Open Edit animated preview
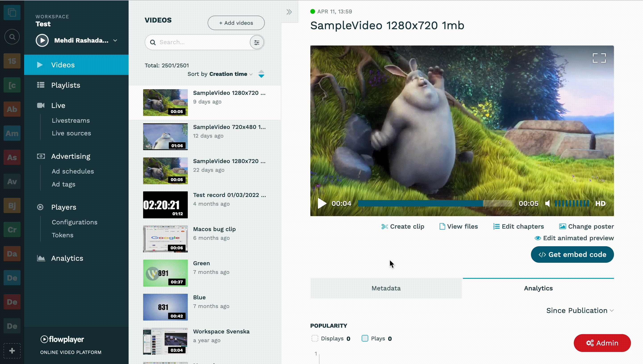643x364 pixels. click(x=574, y=238)
